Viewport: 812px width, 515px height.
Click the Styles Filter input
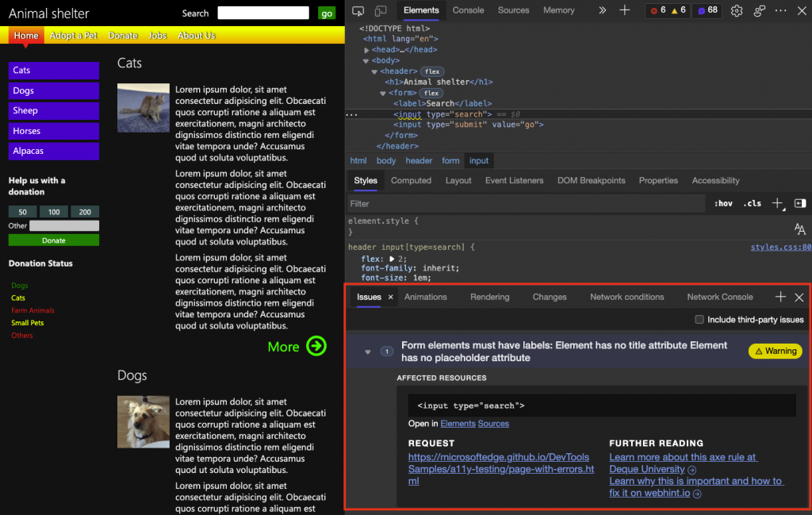click(x=527, y=204)
